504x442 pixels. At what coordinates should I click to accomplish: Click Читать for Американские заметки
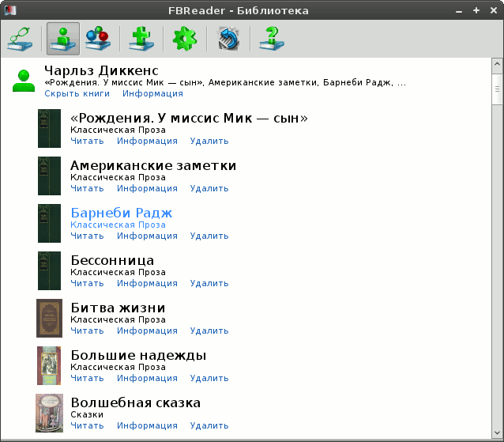87,188
